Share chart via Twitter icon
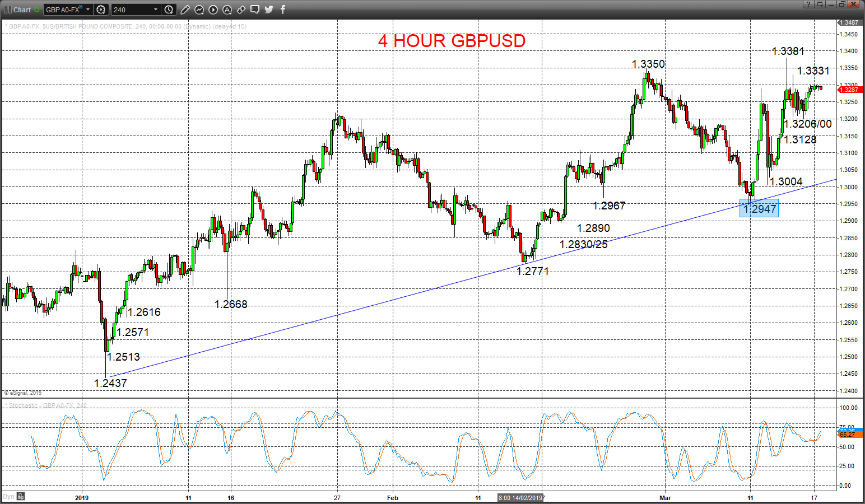The height and width of the screenshot is (504, 865). (269, 10)
